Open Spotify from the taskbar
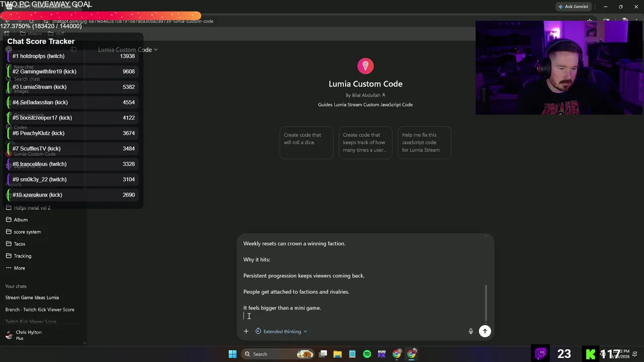 (367, 354)
